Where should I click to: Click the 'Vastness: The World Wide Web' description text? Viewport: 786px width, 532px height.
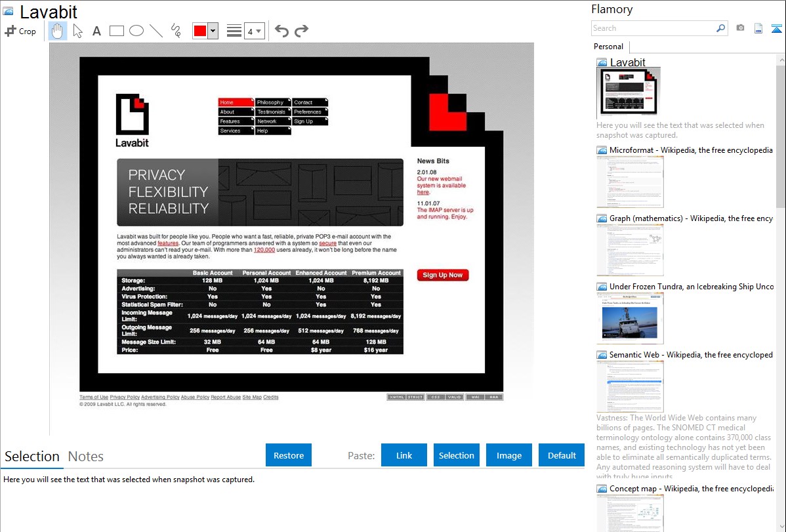[684, 447]
